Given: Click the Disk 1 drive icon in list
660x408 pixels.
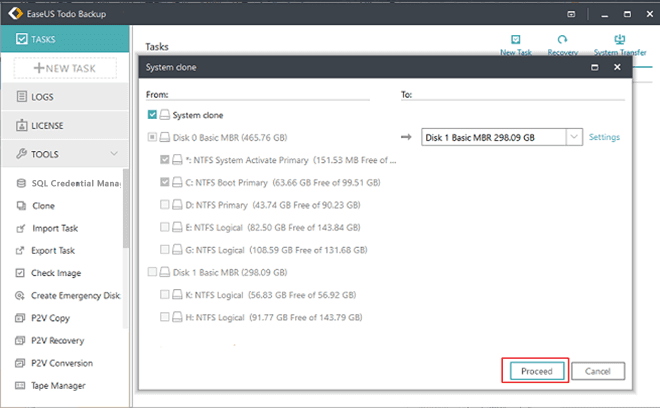Looking at the screenshot, I should (x=165, y=272).
